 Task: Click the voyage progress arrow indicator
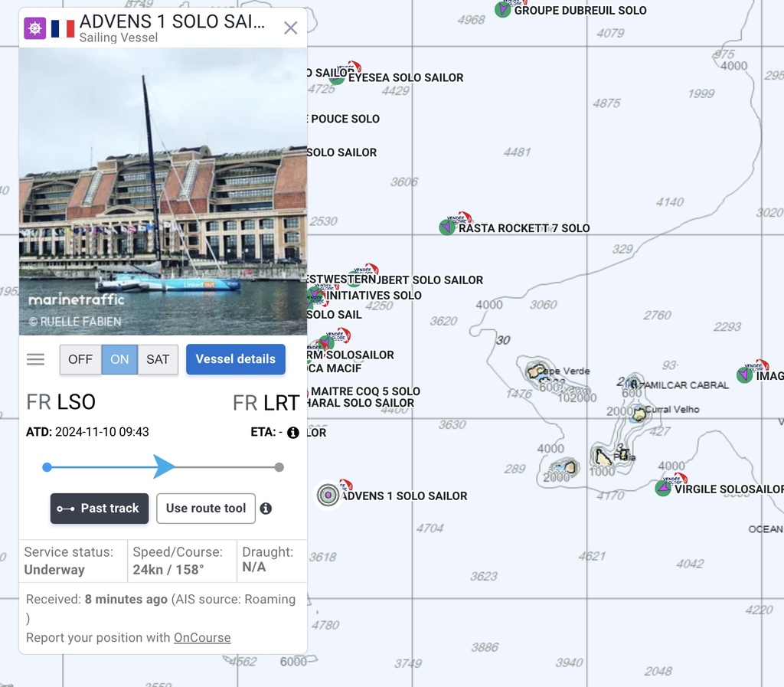[x=164, y=467]
